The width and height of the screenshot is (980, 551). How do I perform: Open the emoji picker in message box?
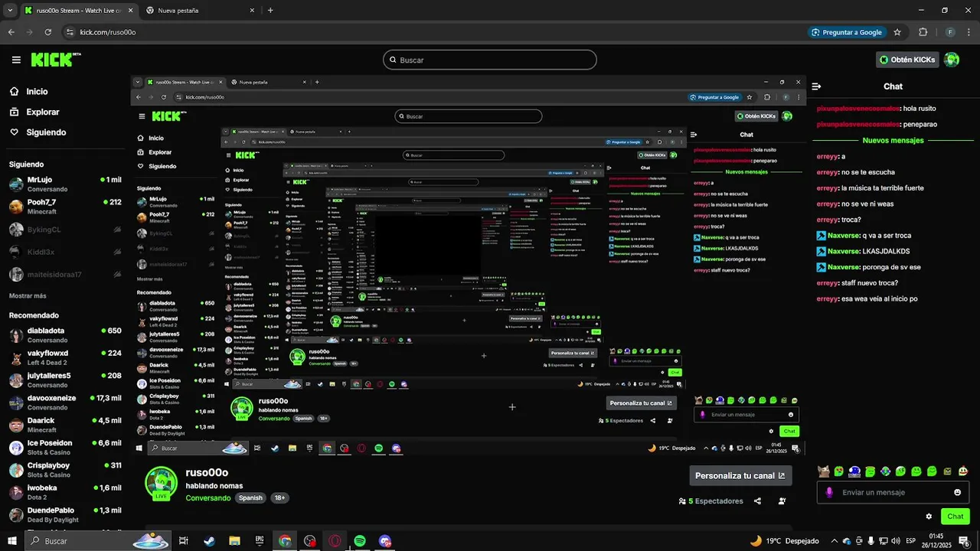[957, 492]
